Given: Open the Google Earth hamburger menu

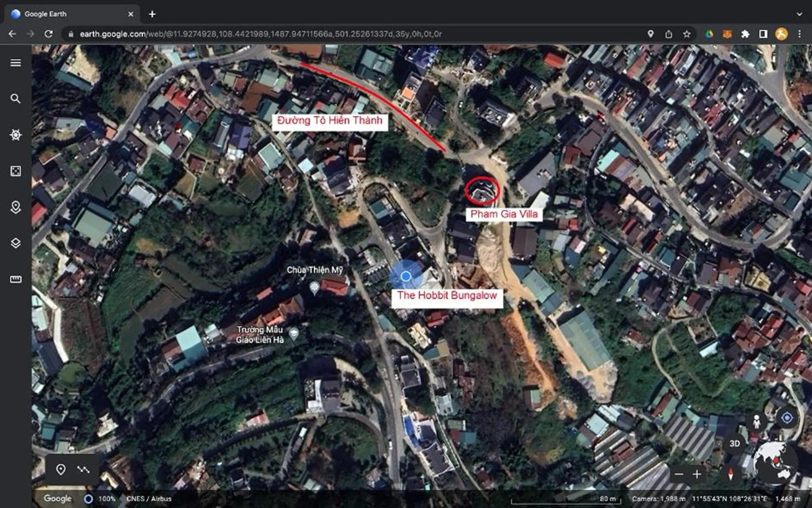Looking at the screenshot, I should (x=15, y=63).
